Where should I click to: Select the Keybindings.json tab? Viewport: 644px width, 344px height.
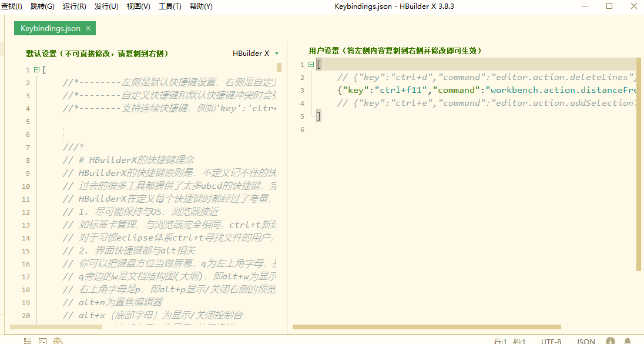(x=50, y=28)
